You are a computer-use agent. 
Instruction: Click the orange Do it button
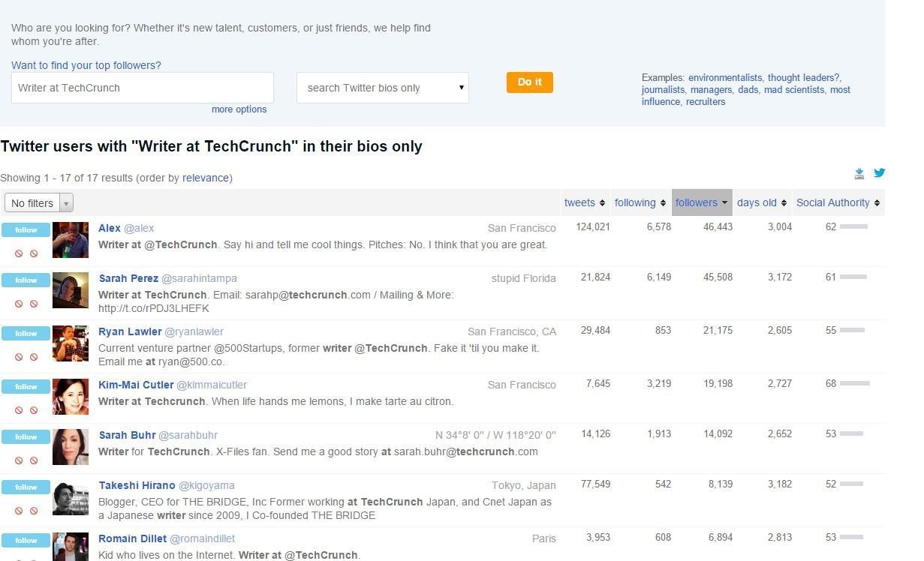[x=530, y=82]
